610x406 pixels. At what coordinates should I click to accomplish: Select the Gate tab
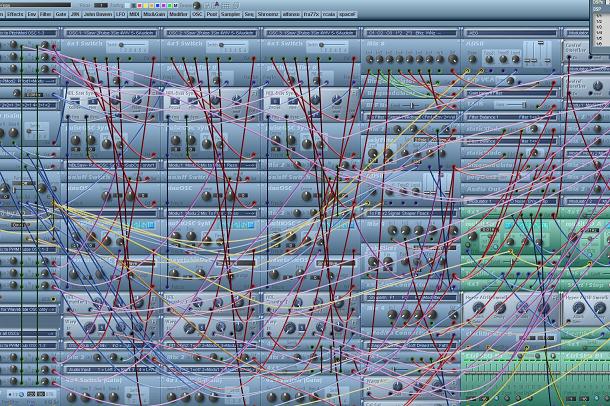[61, 14]
